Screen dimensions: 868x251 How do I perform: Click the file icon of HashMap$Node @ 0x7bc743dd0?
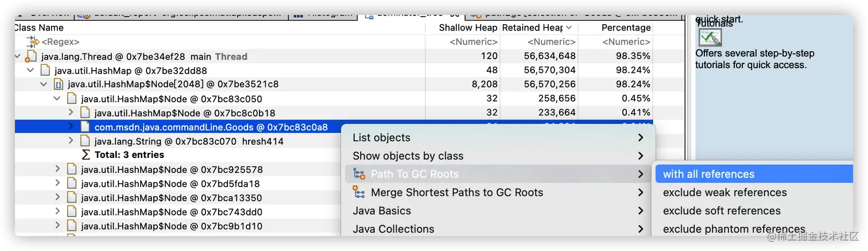click(x=71, y=211)
